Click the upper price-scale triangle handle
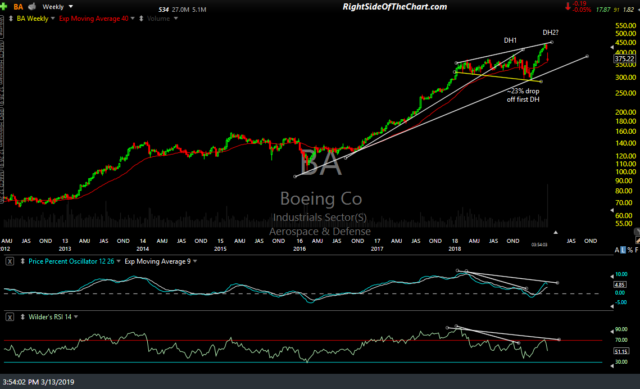This screenshot has width=640, height=389. coord(612,47)
